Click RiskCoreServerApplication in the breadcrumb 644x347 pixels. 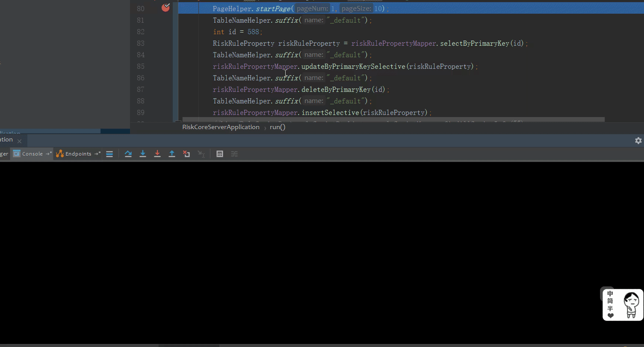click(x=221, y=127)
